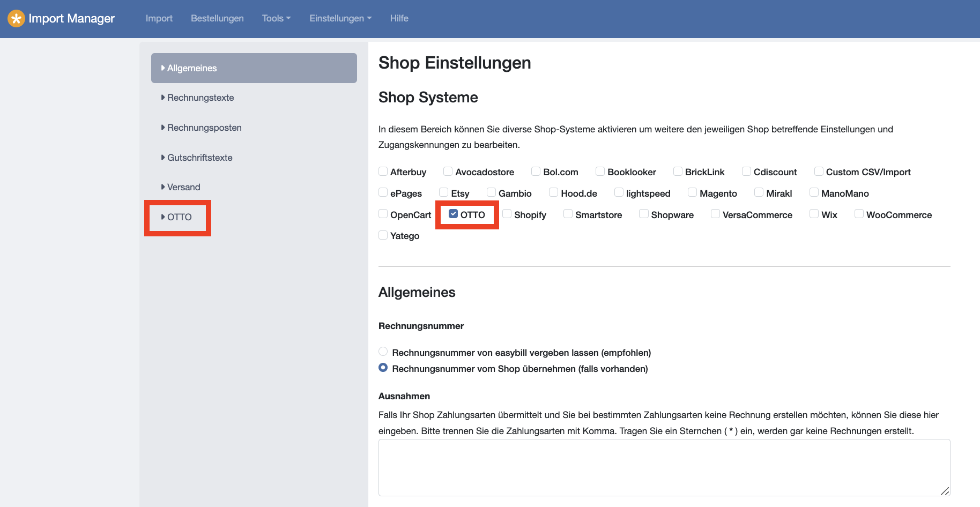Select invoice number assigned by easybill

coord(383,352)
